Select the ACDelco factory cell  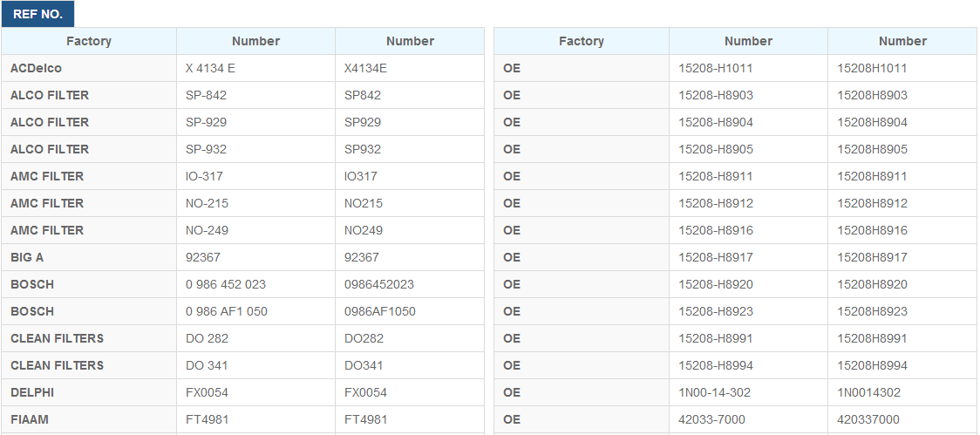(89, 68)
